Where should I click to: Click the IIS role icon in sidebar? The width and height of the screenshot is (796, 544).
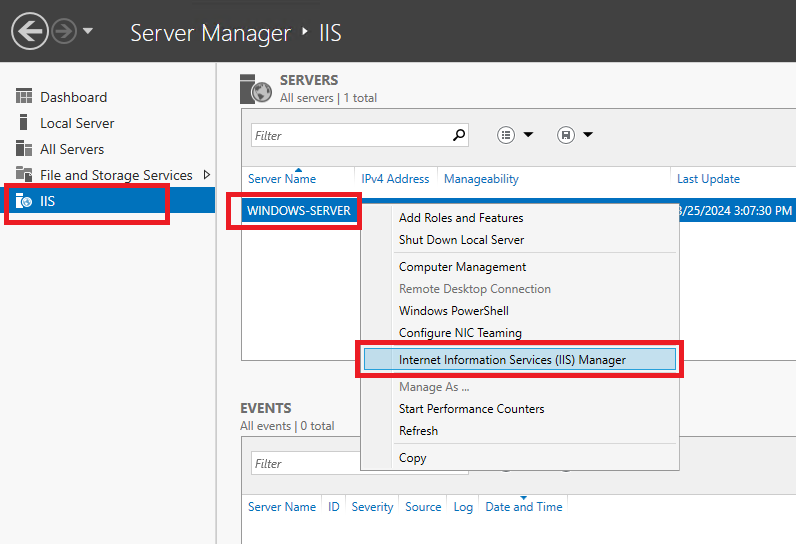(x=23, y=200)
